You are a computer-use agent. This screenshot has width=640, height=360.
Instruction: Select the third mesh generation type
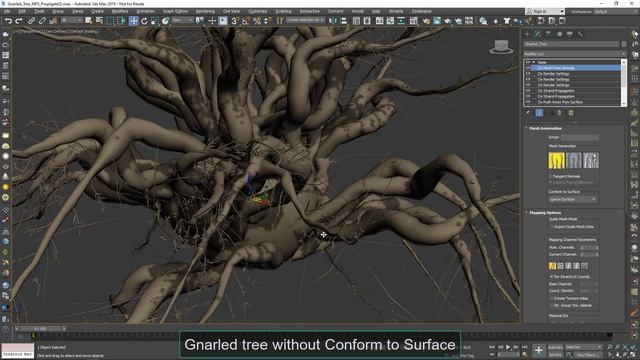[591, 160]
